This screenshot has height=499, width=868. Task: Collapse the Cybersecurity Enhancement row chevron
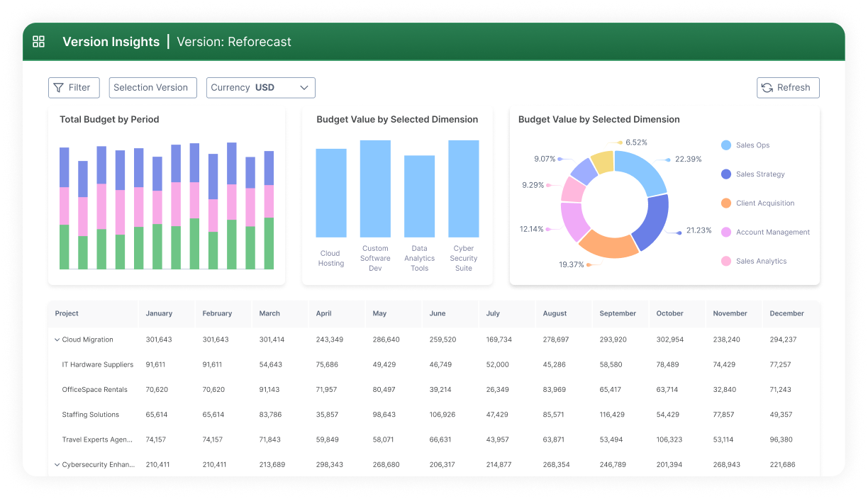point(57,465)
